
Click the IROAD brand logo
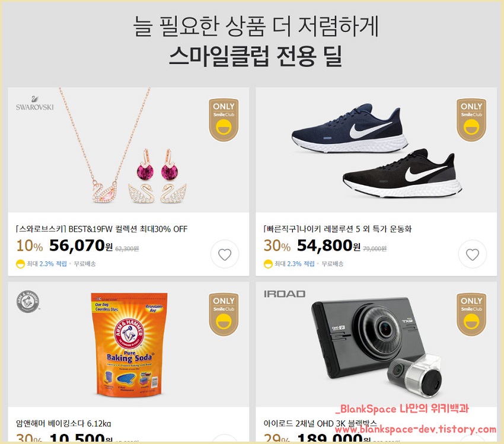285,294
